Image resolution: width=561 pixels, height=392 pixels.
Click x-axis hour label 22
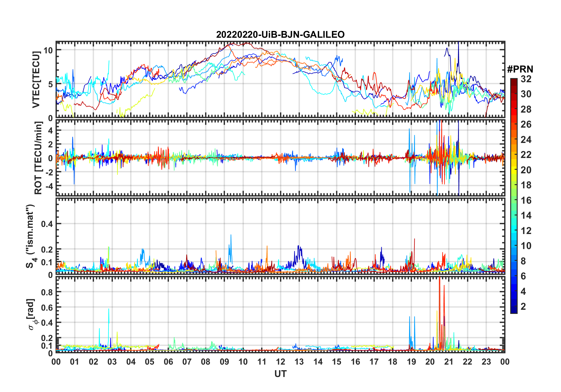pos(467,362)
